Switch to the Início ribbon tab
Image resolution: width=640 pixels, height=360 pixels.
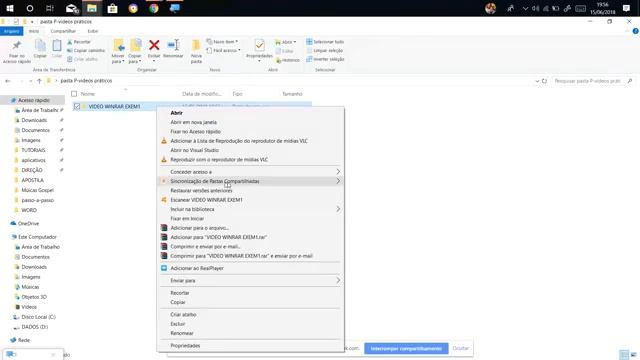[x=34, y=31]
